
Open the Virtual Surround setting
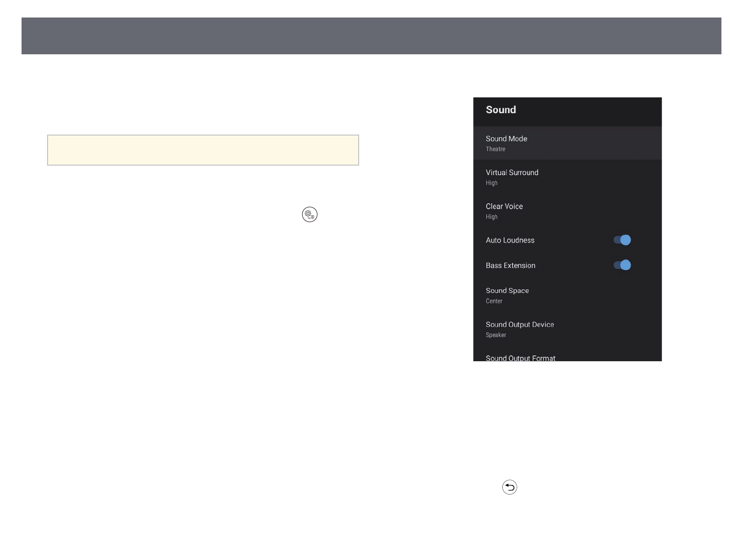[x=512, y=173]
